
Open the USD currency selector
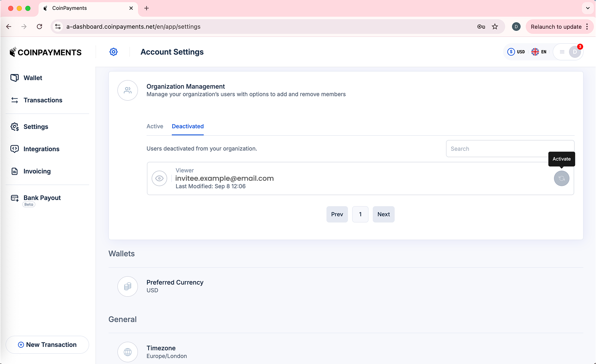[516, 52]
